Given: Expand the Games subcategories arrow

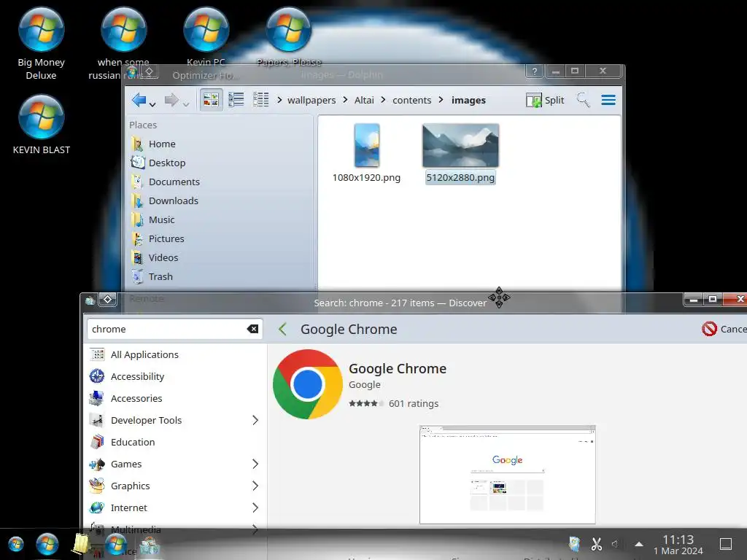Looking at the screenshot, I should click(x=255, y=464).
